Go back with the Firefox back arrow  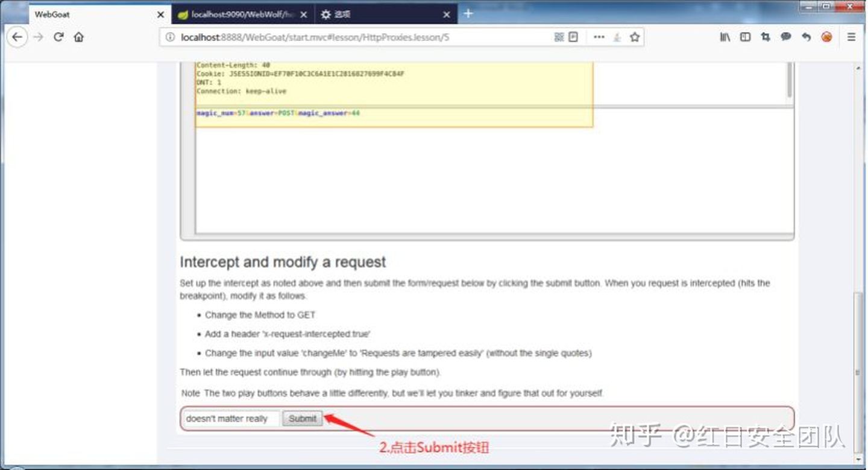pos(17,37)
